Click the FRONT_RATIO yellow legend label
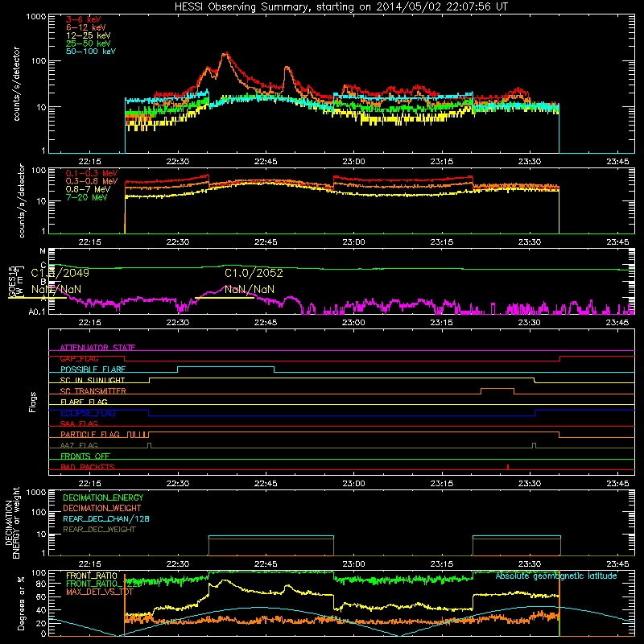This screenshot has height=644, width=644. [x=92, y=576]
